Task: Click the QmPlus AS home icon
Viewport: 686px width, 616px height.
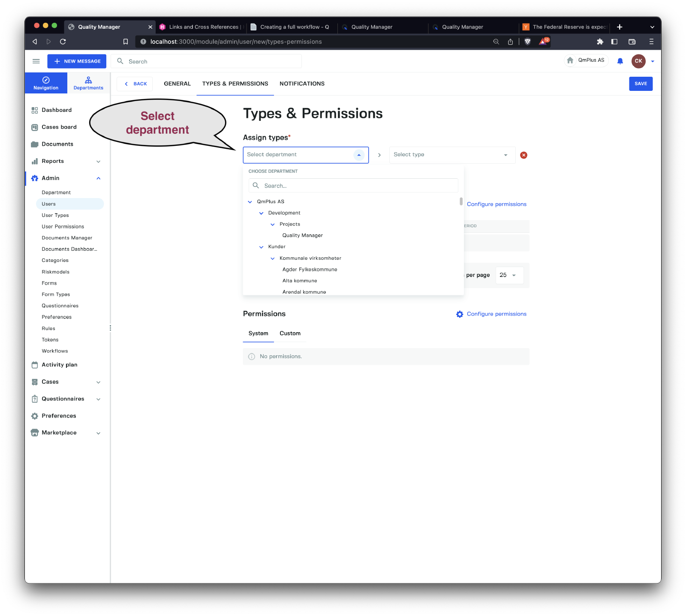Action: [x=570, y=60]
